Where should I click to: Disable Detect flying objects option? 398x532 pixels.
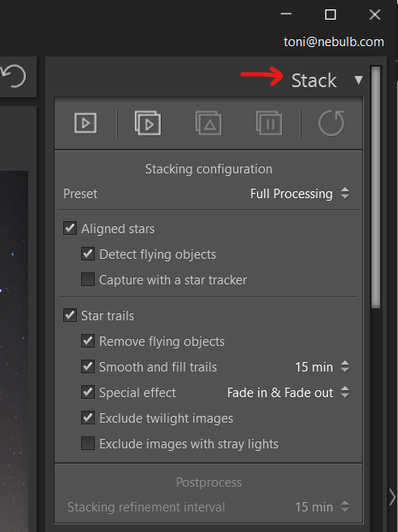click(x=88, y=254)
